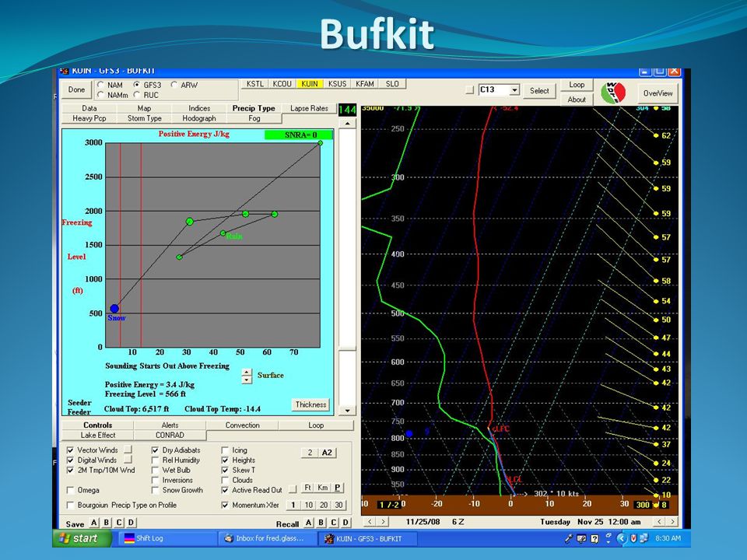
Task: Recall saved settings from slot B
Action: pyautogui.click(x=321, y=523)
